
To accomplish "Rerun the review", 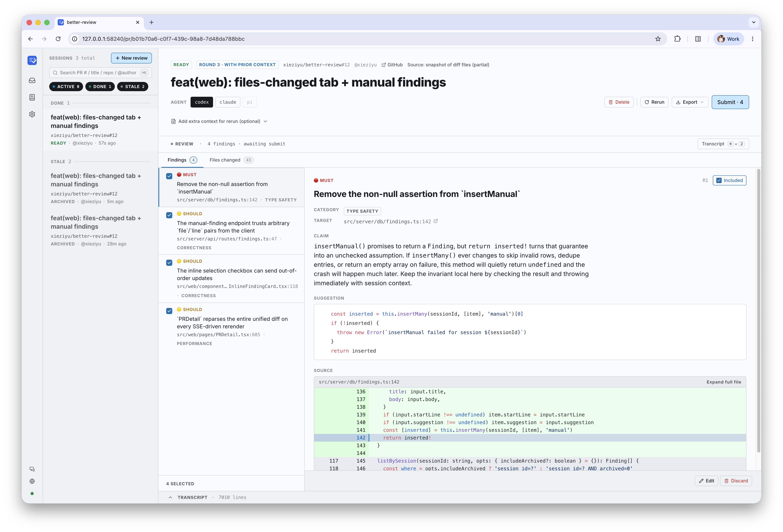I will [654, 102].
